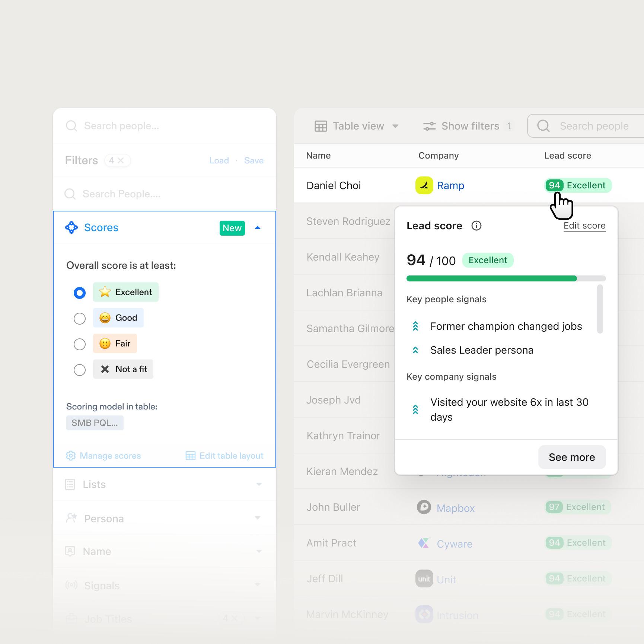Collapse the Scores section arrow
Screen dimensions: 644x644
coord(258,228)
